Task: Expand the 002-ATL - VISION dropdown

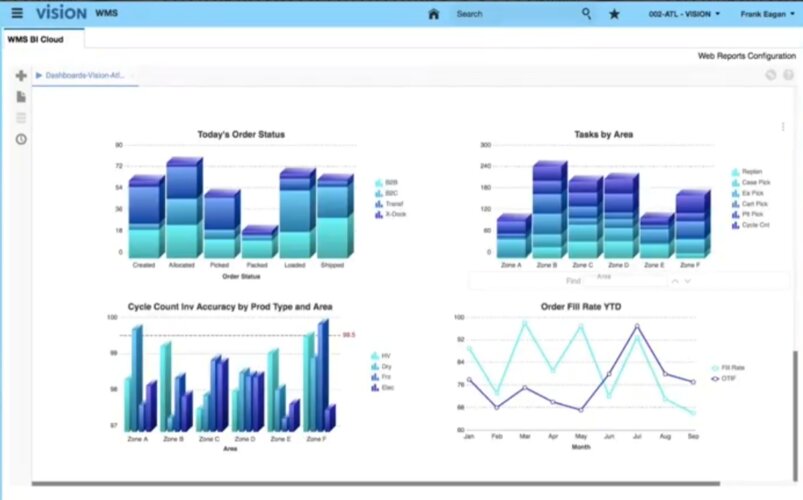Action: (684, 14)
